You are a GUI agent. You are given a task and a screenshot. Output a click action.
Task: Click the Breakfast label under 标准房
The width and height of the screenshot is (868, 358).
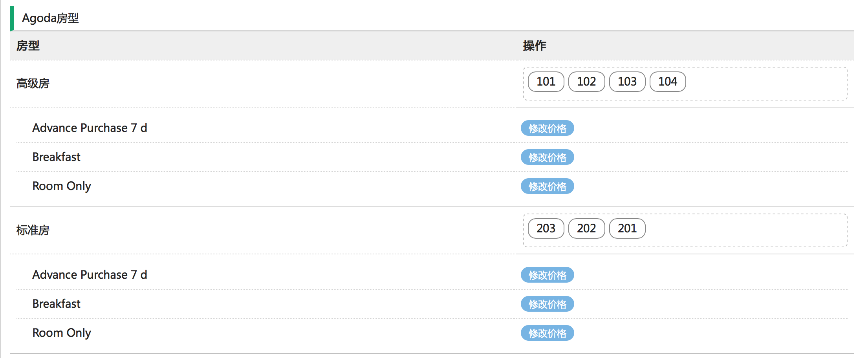[x=56, y=304]
